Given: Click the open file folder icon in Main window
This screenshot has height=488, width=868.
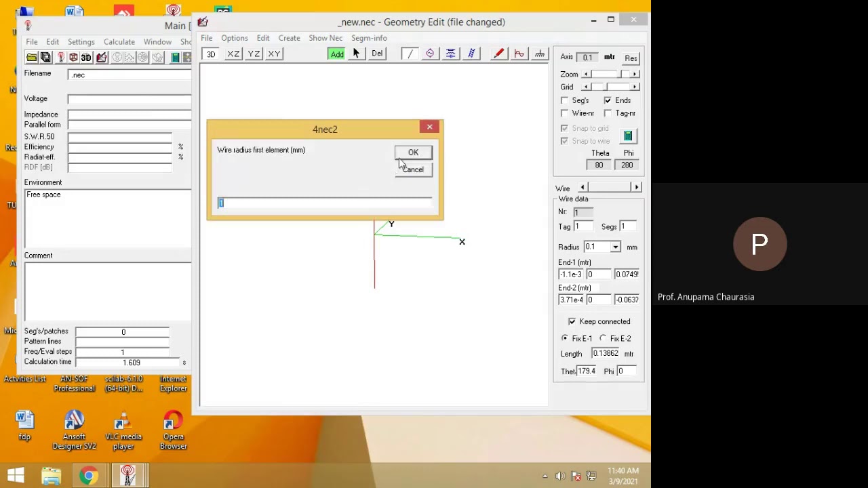Looking at the screenshot, I should [32, 58].
